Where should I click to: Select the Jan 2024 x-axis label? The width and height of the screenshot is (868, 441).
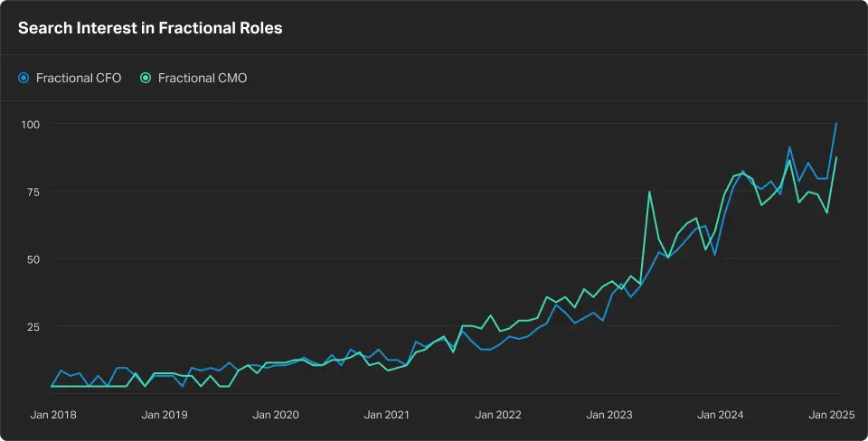(x=721, y=416)
